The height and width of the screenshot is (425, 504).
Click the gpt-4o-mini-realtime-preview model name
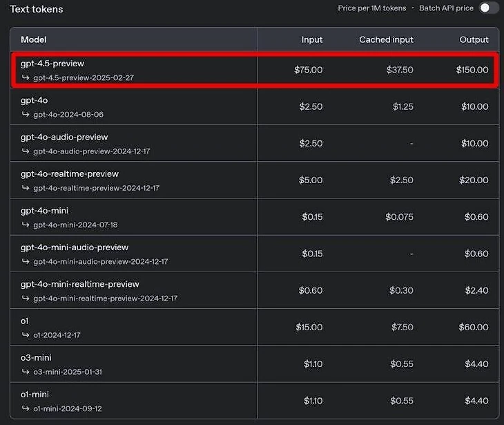click(x=79, y=284)
